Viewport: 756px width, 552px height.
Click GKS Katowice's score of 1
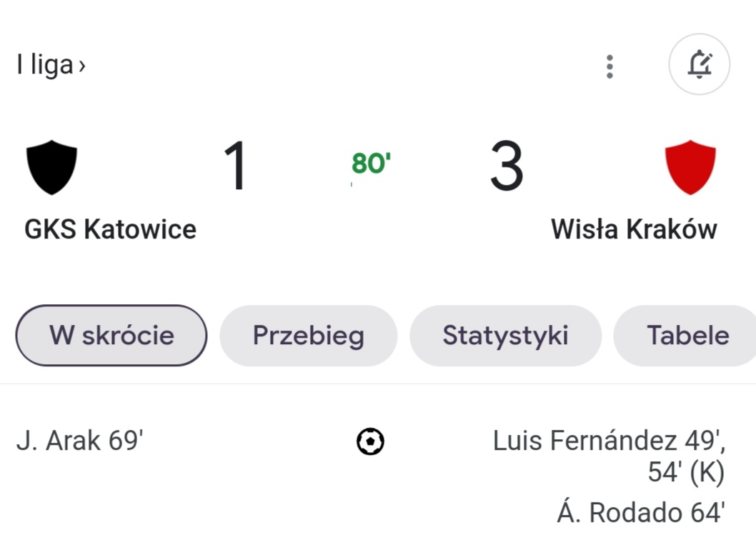tap(236, 166)
